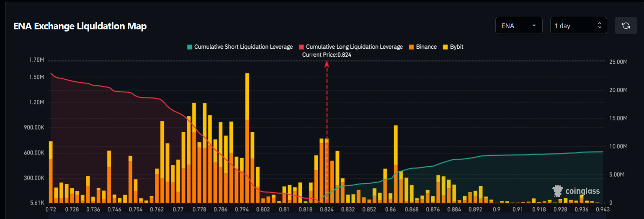Toggle Cumulative Short Liquidation Leverage legend
Viewport: 644px width, 219px height.
click(240, 47)
